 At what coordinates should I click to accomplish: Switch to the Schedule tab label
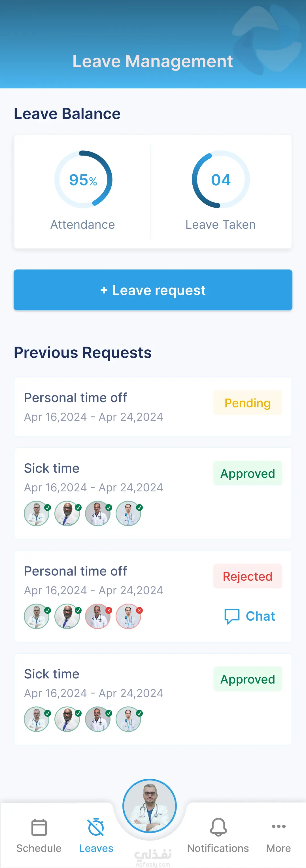tap(39, 848)
